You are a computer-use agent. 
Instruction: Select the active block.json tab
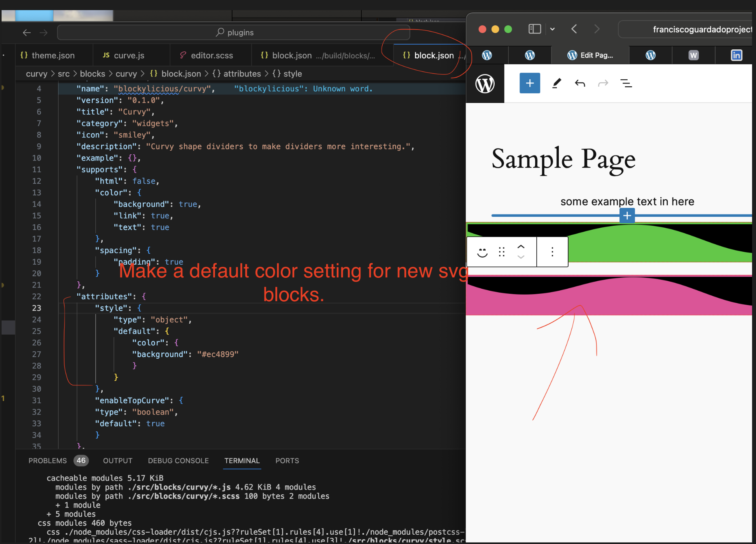429,55
